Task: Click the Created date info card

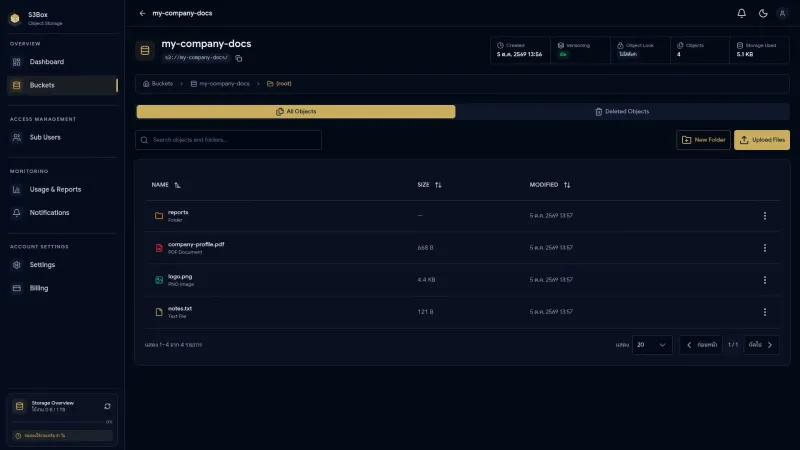Action: pos(520,50)
